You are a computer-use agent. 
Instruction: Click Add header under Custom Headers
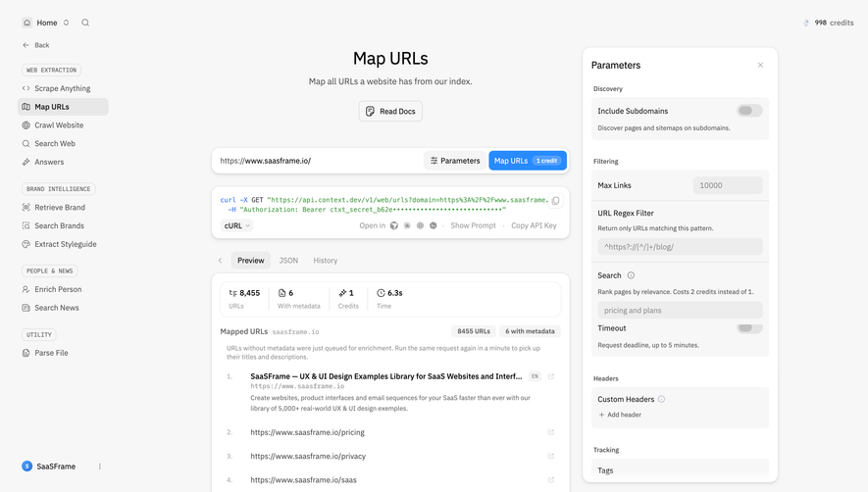point(620,415)
